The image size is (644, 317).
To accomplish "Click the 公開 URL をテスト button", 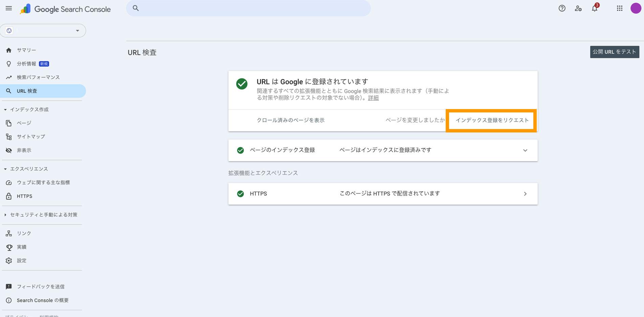I will [x=614, y=52].
